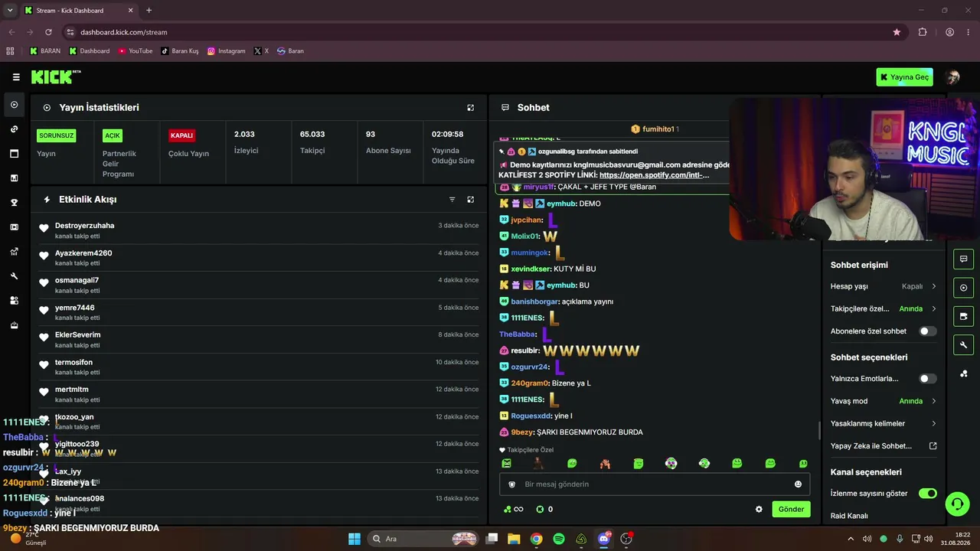Open the Chrome extensions puzzle icon

[x=923, y=32]
